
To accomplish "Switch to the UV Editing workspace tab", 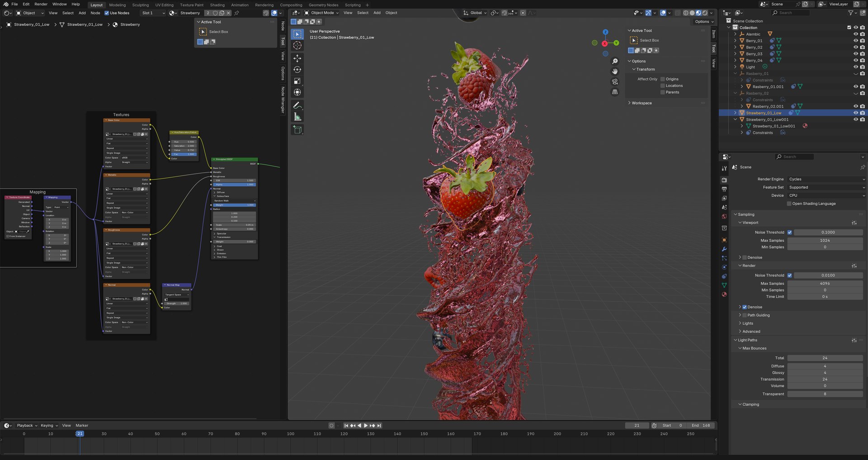I will (164, 5).
